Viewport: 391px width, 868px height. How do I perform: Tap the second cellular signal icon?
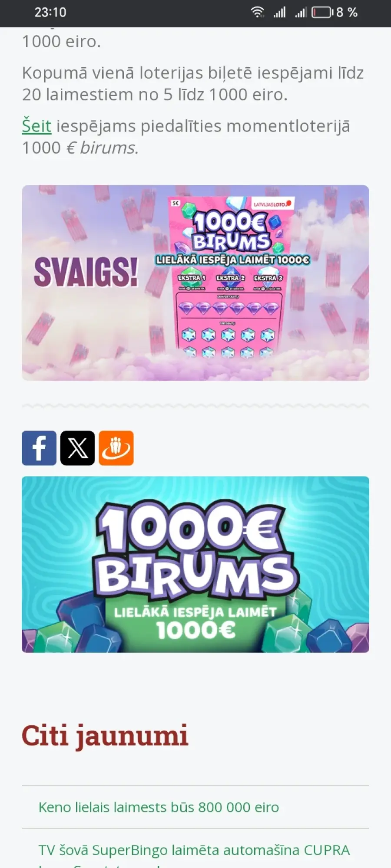(301, 12)
